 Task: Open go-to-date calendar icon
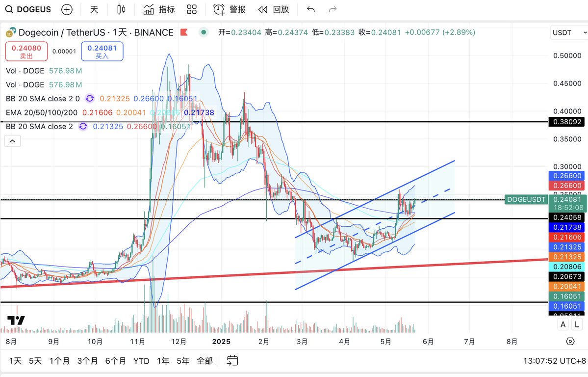pos(232,360)
